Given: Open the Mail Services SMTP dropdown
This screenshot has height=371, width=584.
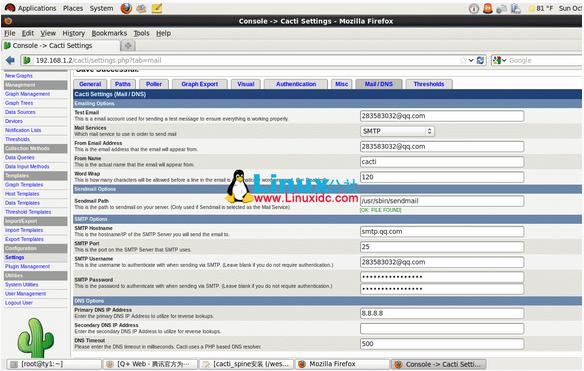Looking at the screenshot, I should (x=397, y=131).
